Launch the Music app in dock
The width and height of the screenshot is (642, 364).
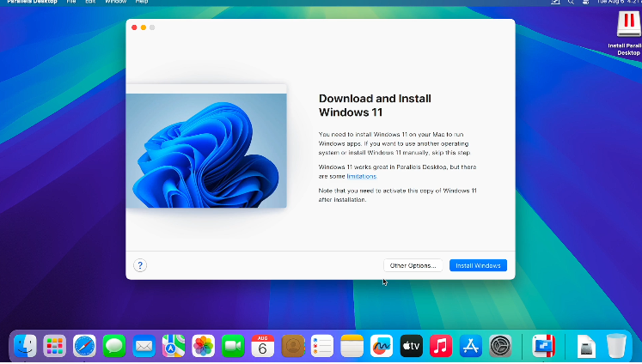[441, 346]
